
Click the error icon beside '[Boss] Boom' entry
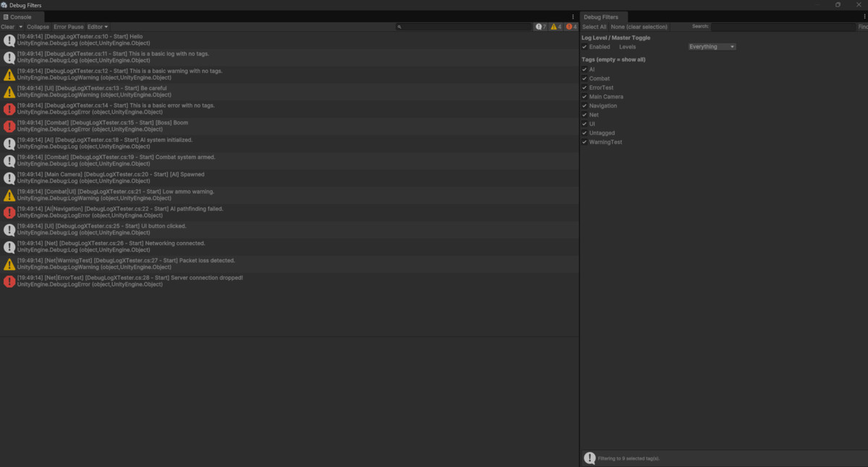(9, 126)
